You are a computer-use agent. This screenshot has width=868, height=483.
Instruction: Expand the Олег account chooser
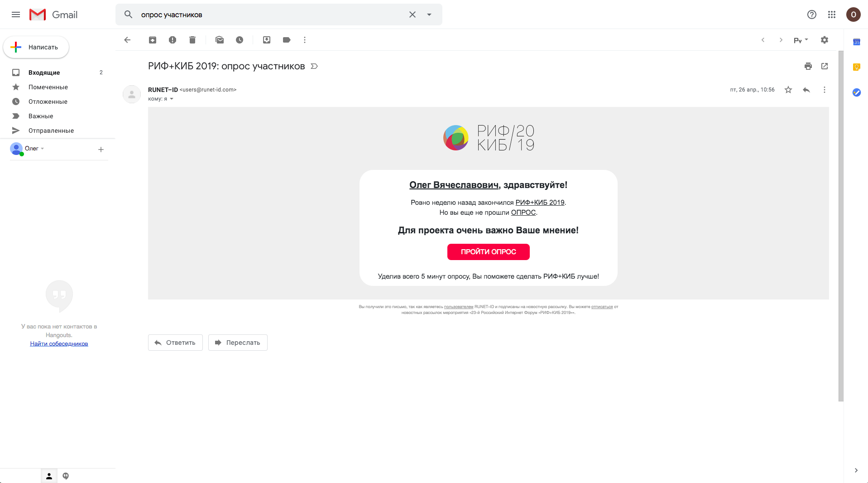43,148
